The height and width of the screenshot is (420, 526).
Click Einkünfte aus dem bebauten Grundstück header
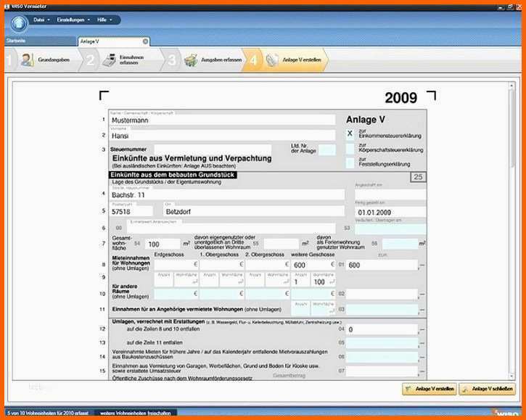(173, 175)
